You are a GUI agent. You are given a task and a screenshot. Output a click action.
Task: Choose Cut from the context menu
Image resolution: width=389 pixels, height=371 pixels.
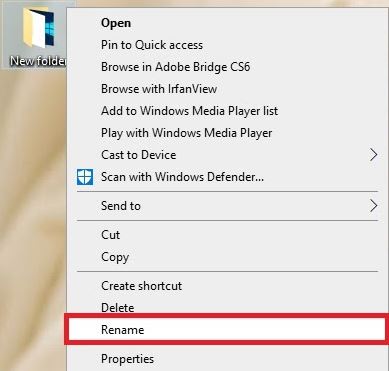[x=110, y=235]
